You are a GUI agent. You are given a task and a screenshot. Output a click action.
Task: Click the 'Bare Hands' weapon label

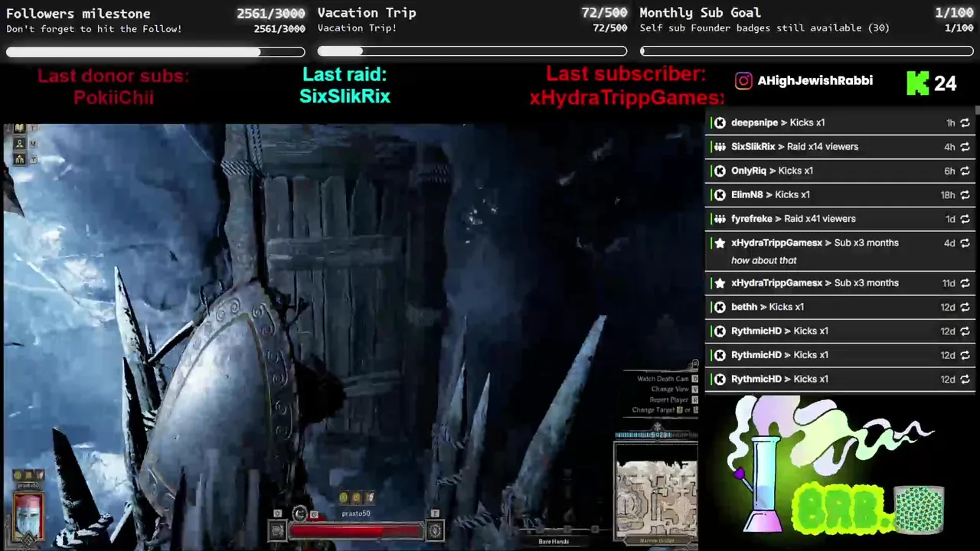point(554,542)
